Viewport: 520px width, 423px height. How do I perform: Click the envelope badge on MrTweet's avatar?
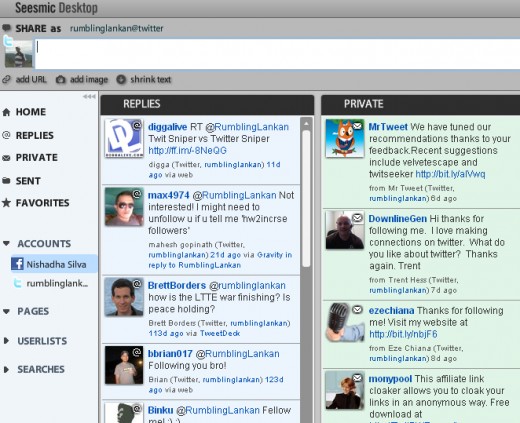pyautogui.click(x=357, y=126)
